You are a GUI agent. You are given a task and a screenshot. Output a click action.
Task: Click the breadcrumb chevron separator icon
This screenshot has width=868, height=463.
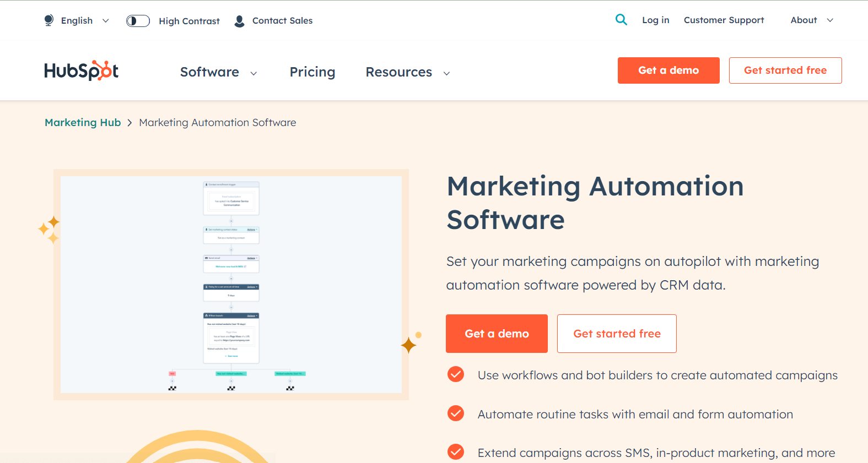(130, 123)
